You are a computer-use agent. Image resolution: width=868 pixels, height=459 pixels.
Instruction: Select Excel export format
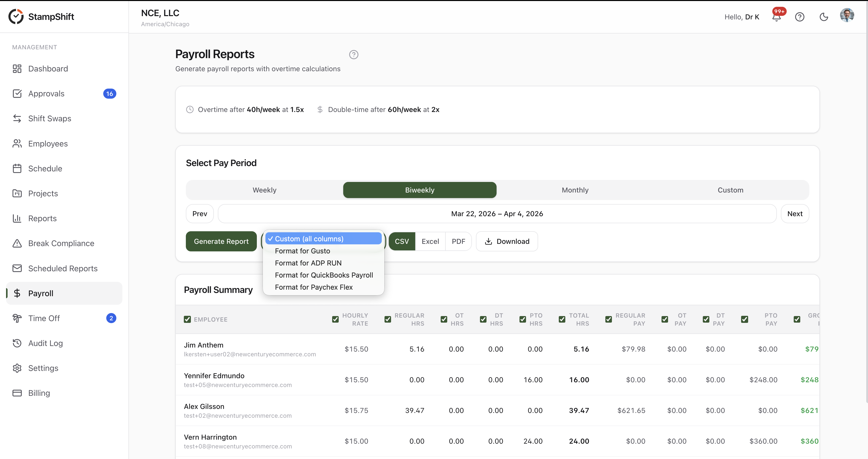[x=430, y=242]
